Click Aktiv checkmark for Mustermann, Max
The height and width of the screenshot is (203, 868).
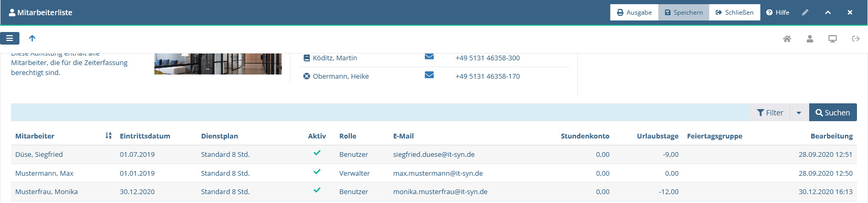click(x=317, y=172)
